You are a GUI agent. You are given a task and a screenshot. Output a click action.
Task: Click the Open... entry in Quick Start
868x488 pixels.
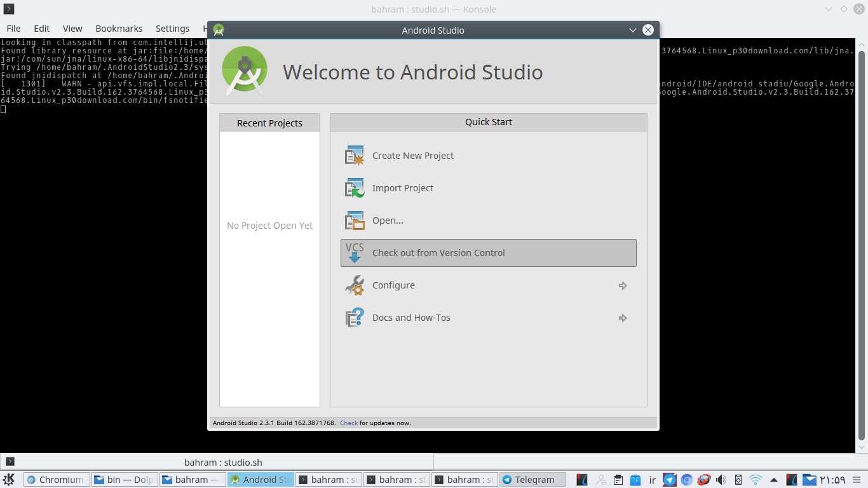point(488,220)
